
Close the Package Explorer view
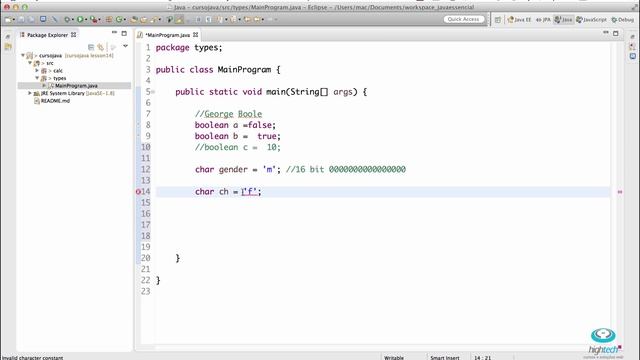pyautogui.click(x=73, y=35)
